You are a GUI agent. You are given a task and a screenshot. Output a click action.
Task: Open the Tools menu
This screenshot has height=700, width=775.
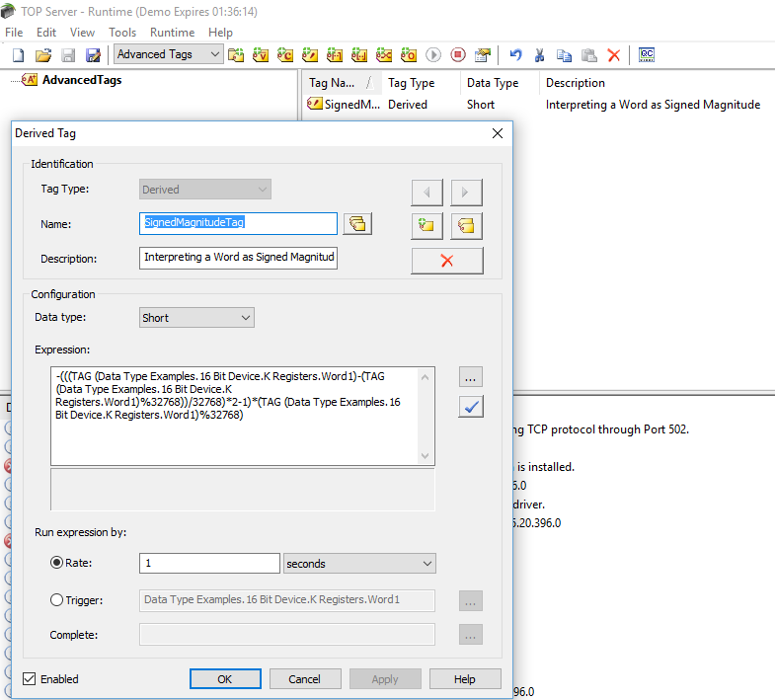[x=122, y=33]
